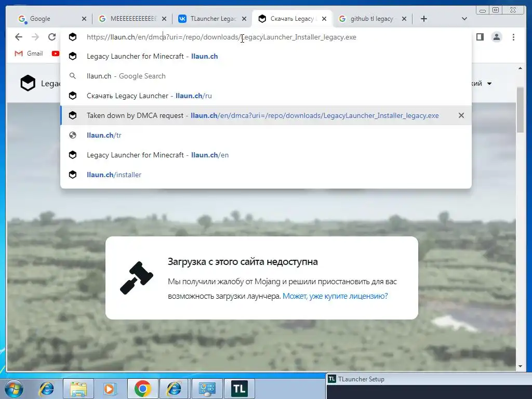Screen dimensions: 532x399
Task: Select suggestion Legacy Launcher for Minecraft llaun.ch
Action: tap(265, 56)
